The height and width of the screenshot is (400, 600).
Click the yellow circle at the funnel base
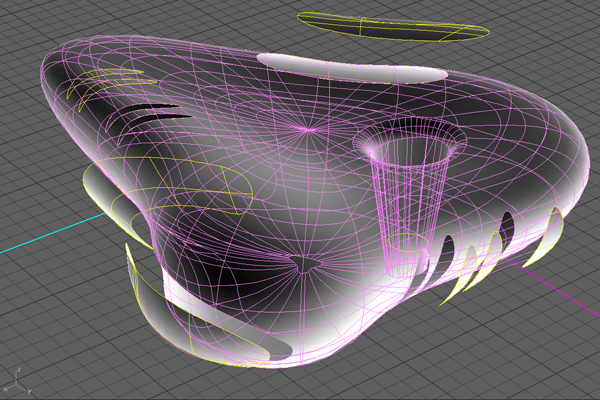pos(406,243)
